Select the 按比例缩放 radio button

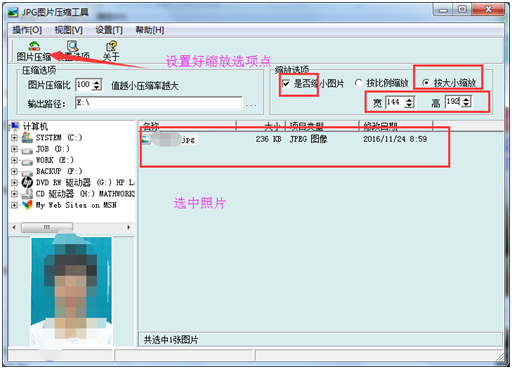pos(359,83)
